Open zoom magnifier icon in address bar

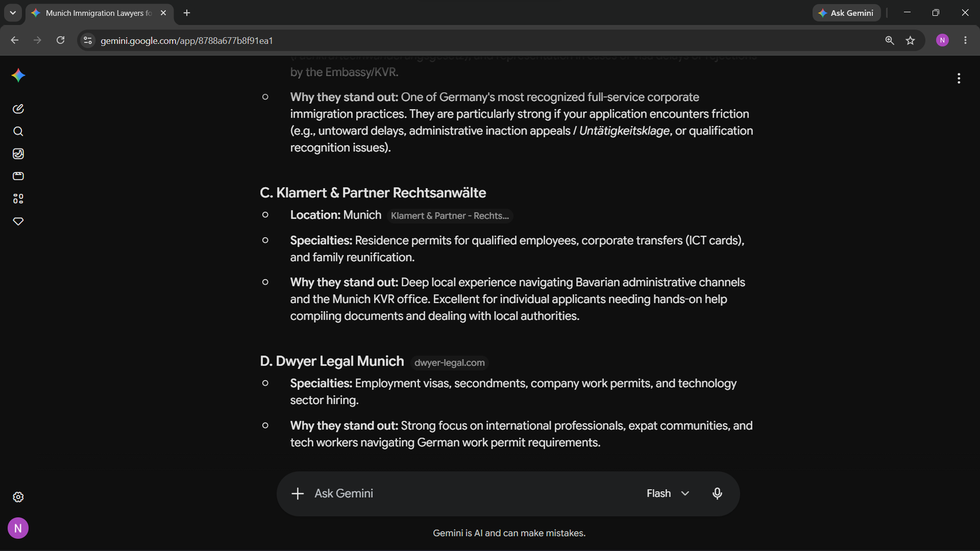click(x=889, y=40)
